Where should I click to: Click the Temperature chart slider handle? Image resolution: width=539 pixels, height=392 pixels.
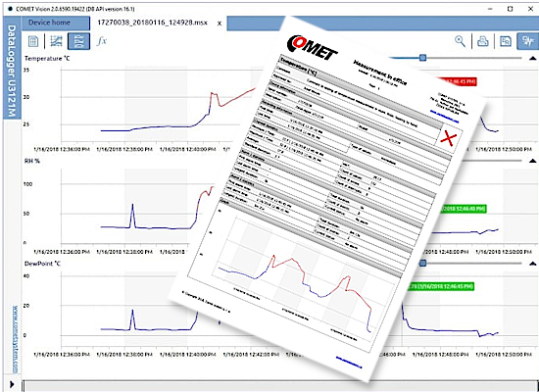click(422, 58)
